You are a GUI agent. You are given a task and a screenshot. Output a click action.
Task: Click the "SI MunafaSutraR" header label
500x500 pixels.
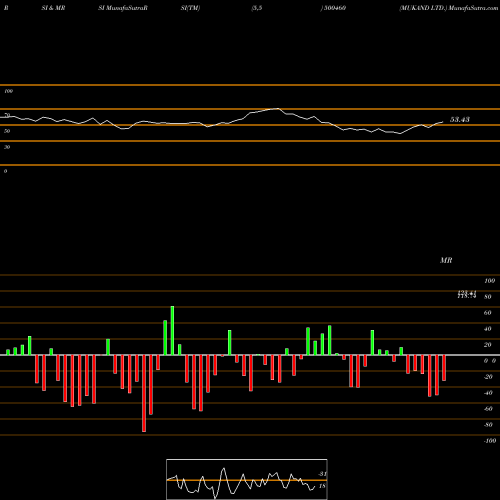pos(123,8)
